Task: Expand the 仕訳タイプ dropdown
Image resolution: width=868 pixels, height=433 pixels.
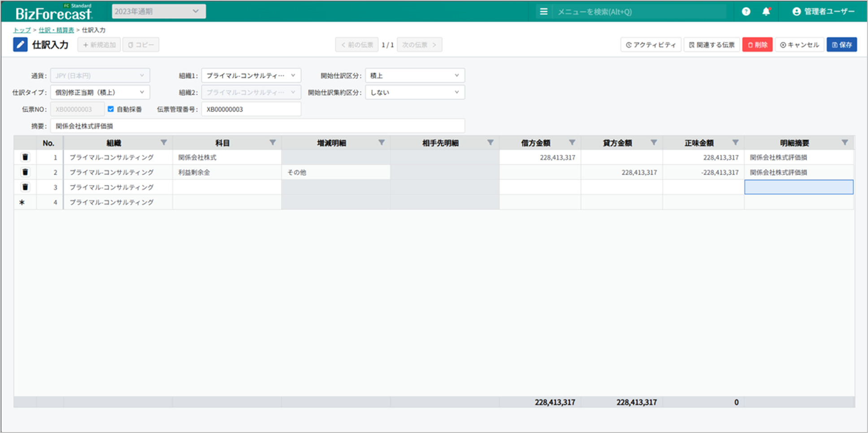Action: pos(100,92)
